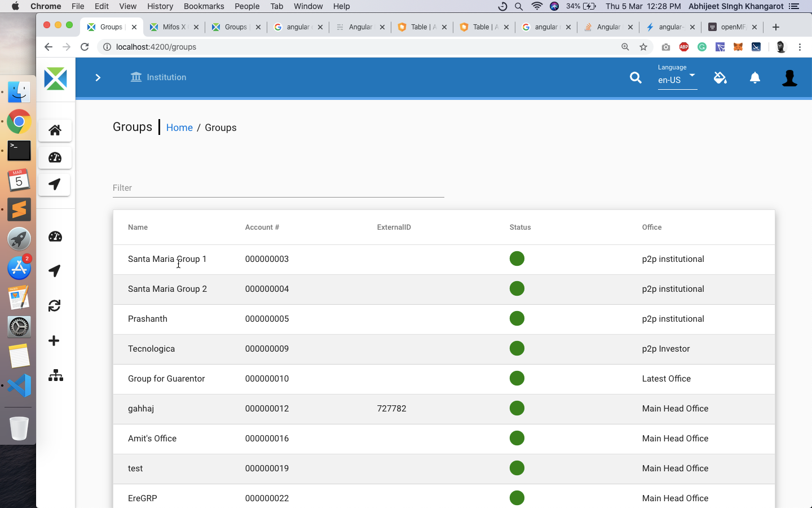Open the Santa Maria Group 1 entry
The height and width of the screenshot is (508, 812).
167,259
